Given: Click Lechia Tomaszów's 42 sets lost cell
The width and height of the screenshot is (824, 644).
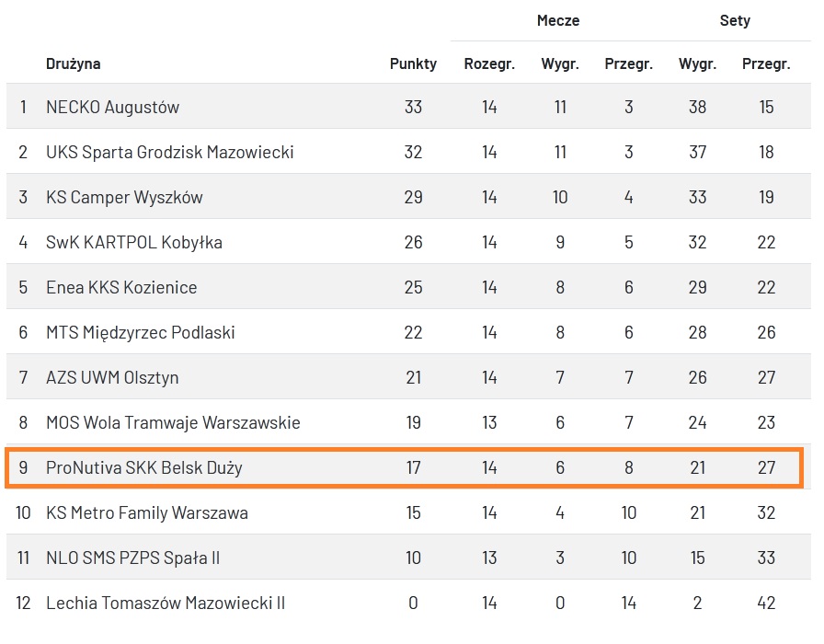Looking at the screenshot, I should (766, 604).
